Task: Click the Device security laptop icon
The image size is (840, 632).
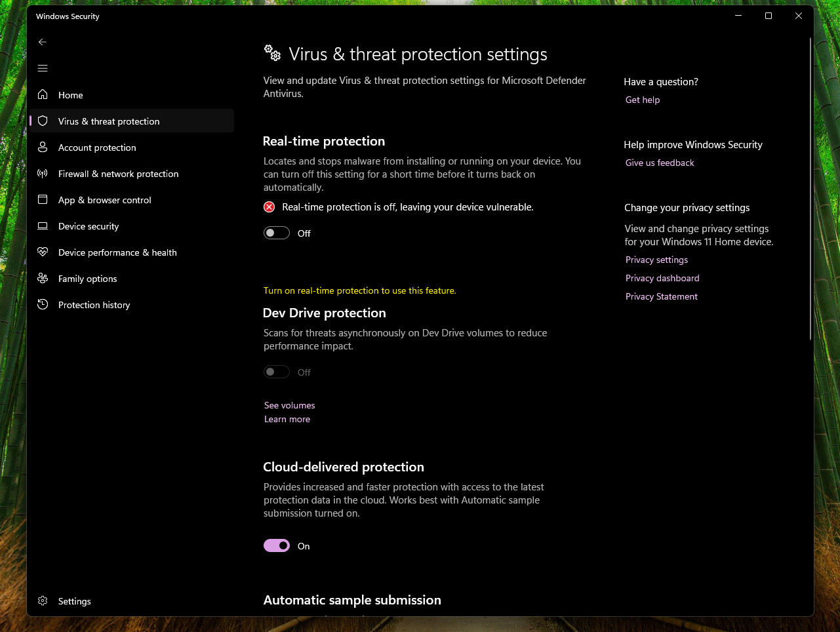Action: pos(43,226)
